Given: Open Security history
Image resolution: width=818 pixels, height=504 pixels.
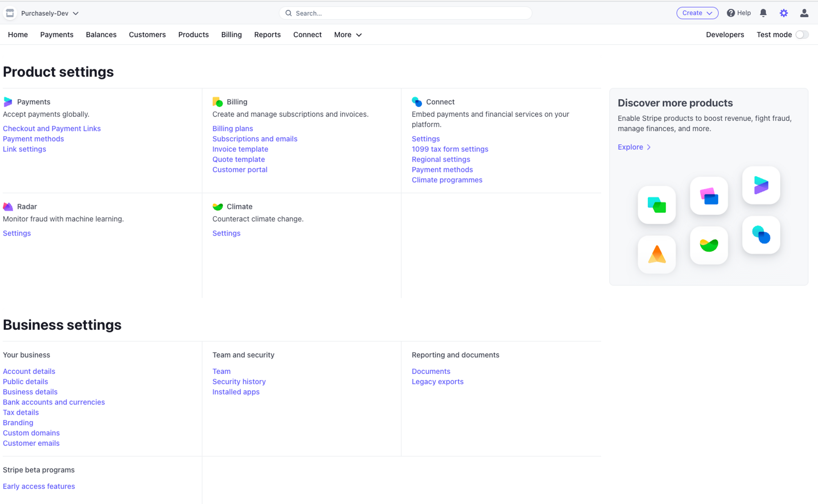Looking at the screenshot, I should [239, 381].
